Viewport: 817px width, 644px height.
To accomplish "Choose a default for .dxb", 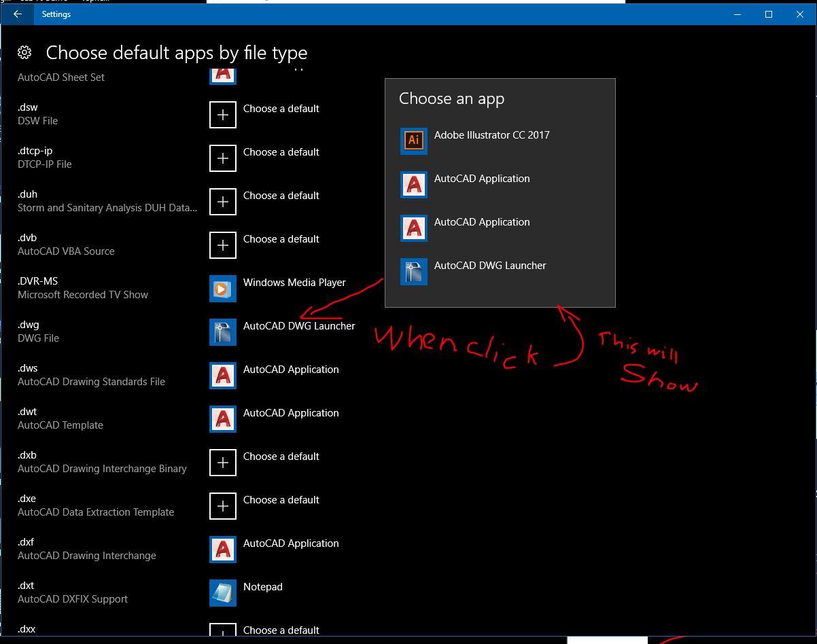I will 281,457.
